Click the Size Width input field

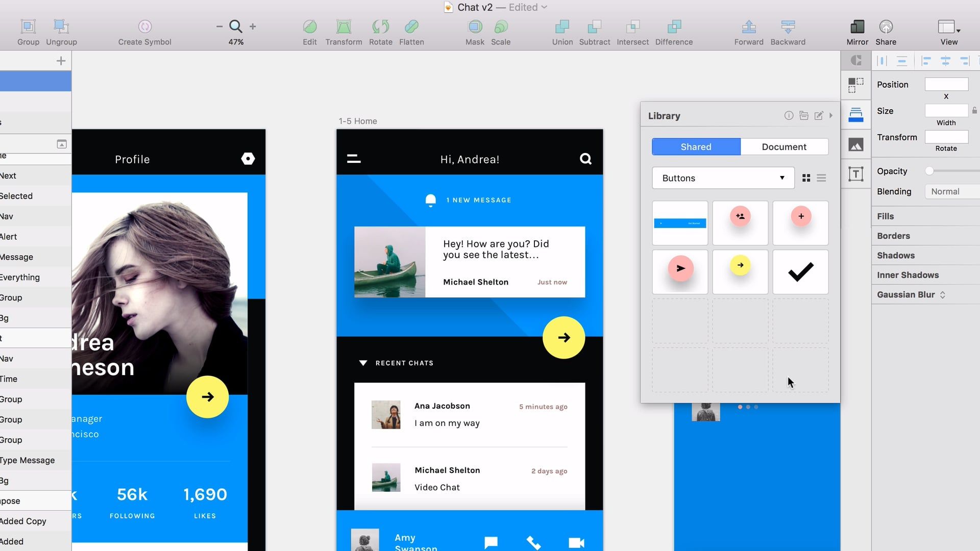point(946,111)
